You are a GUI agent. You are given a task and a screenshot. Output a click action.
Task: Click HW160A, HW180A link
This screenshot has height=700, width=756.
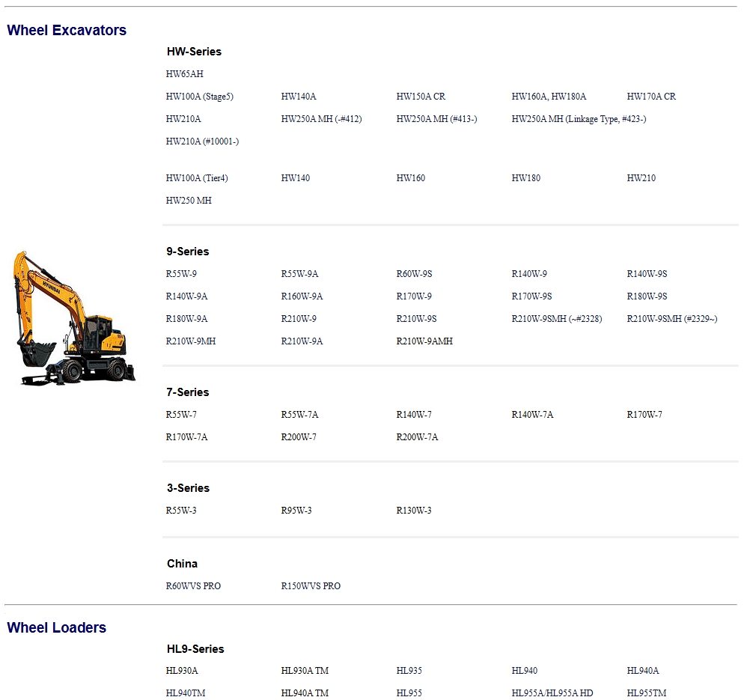549,97
